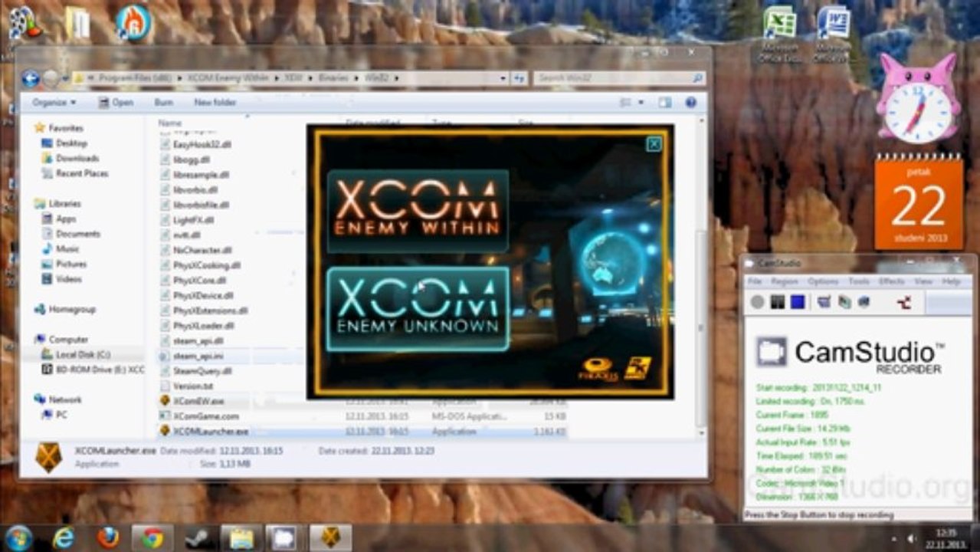Switch to XCOM launcher taskbar icon
Viewport: 980px width, 552px height.
pyautogui.click(x=330, y=538)
